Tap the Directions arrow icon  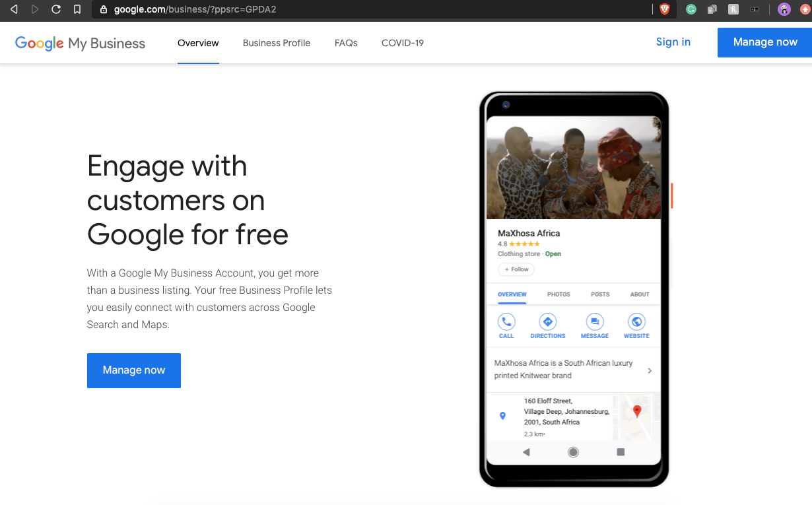547,322
